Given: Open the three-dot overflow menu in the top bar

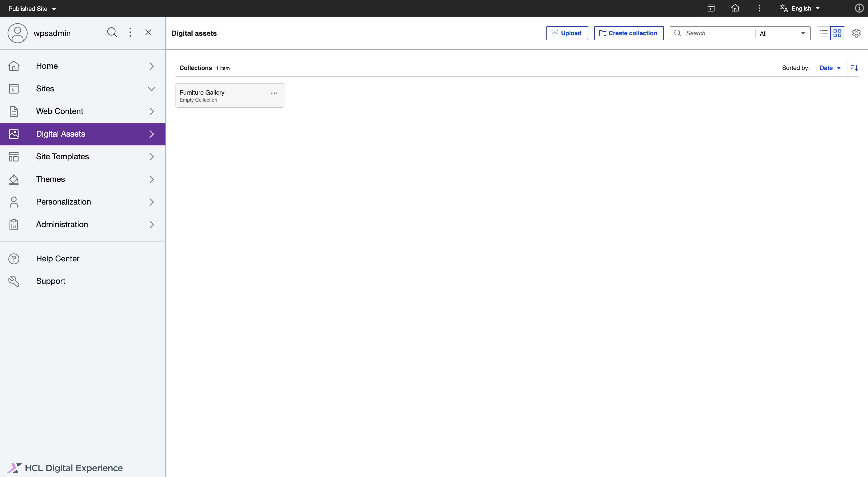Looking at the screenshot, I should [x=759, y=8].
